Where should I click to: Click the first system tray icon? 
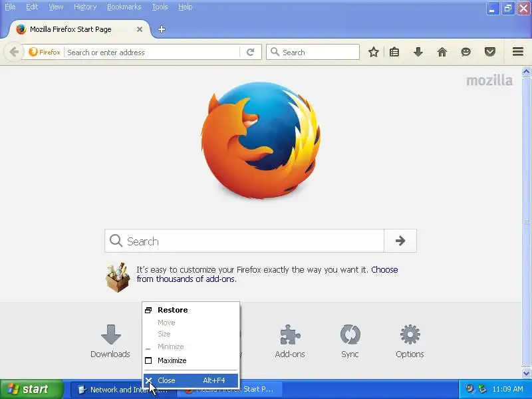pos(469,389)
